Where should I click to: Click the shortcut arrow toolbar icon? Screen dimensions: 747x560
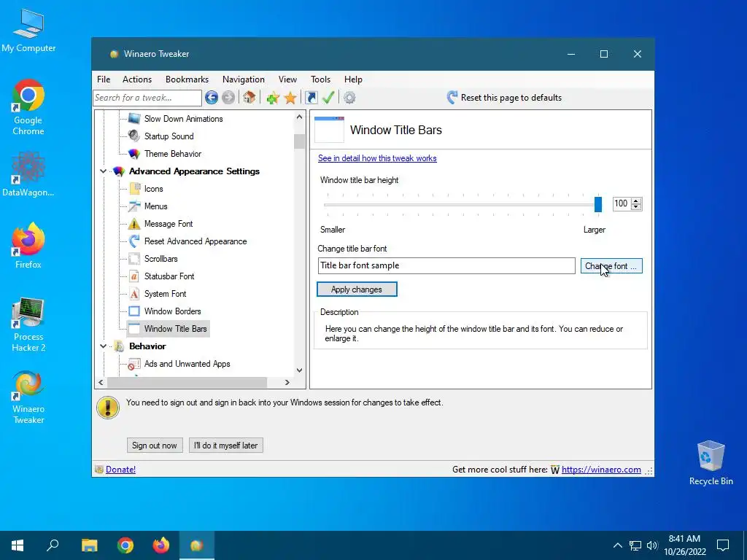pos(311,98)
